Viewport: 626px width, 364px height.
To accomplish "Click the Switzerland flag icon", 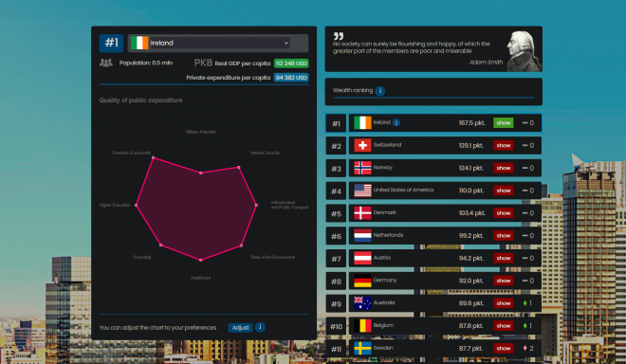I will (362, 145).
